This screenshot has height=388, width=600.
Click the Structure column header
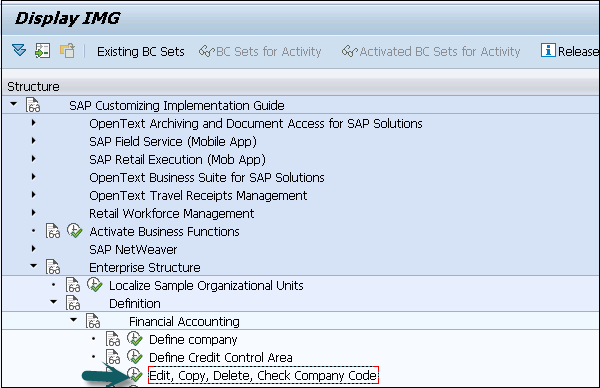[x=33, y=86]
